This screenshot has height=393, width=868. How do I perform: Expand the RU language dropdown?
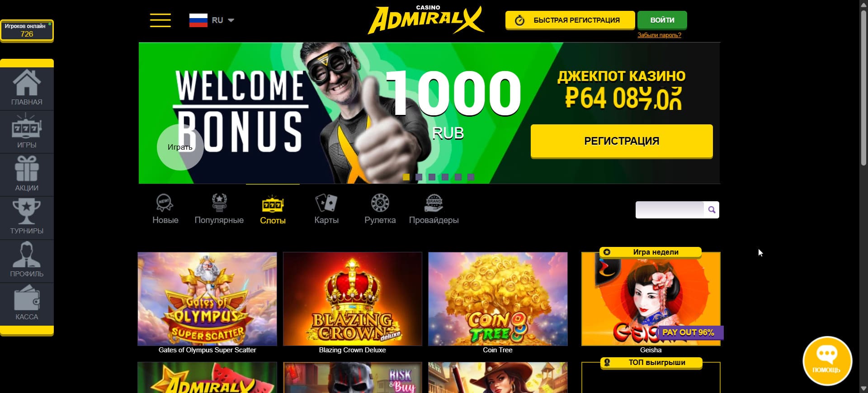212,20
